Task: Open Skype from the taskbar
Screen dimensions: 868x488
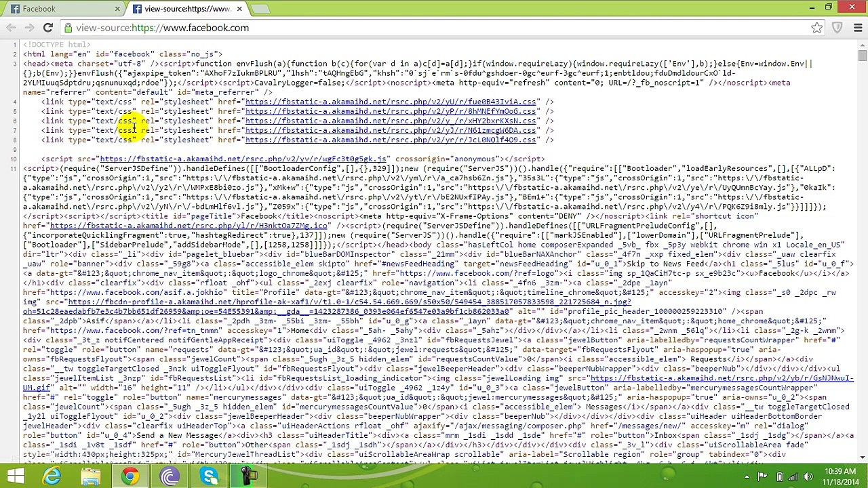Action: click(x=209, y=476)
